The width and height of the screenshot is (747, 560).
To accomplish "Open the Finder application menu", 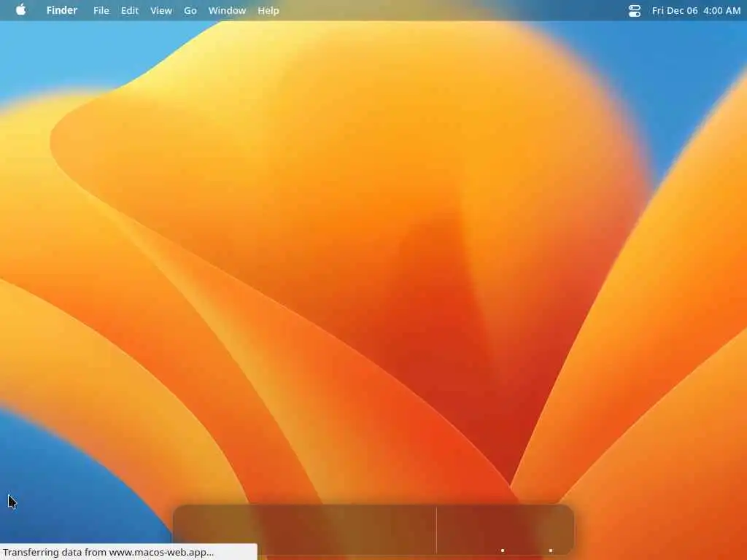I will coord(62,10).
